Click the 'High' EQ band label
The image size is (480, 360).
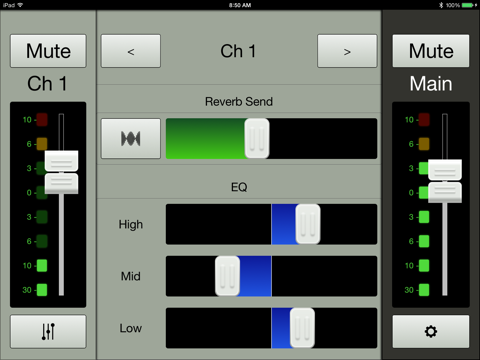pos(131,224)
